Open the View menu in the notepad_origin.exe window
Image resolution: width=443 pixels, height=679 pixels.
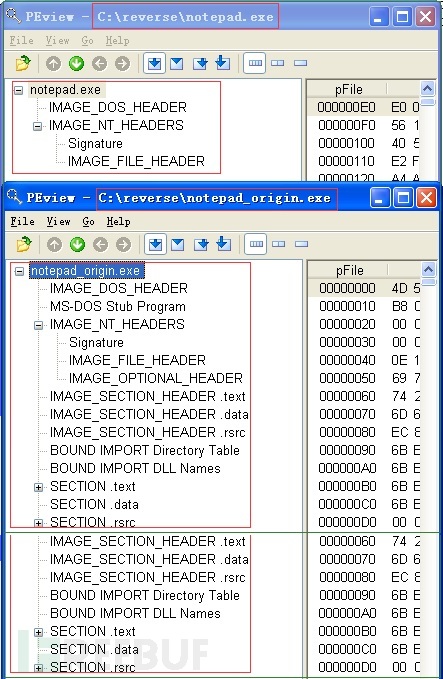pos(58,222)
